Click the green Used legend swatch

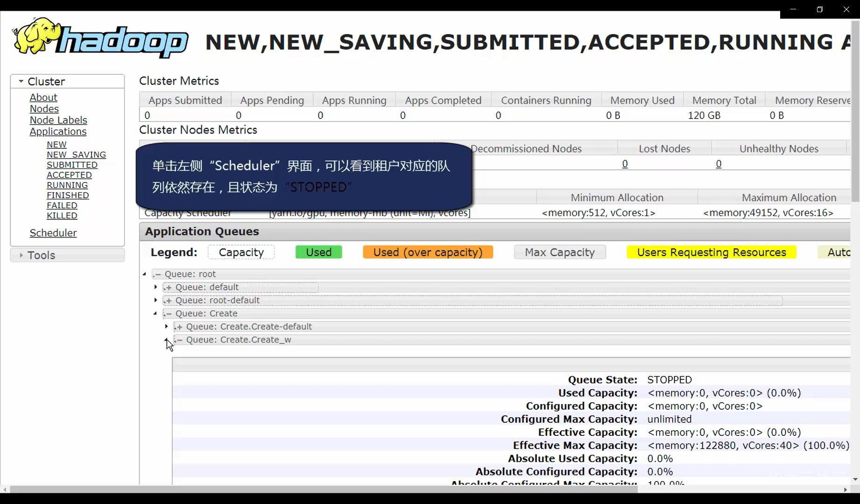[319, 252]
